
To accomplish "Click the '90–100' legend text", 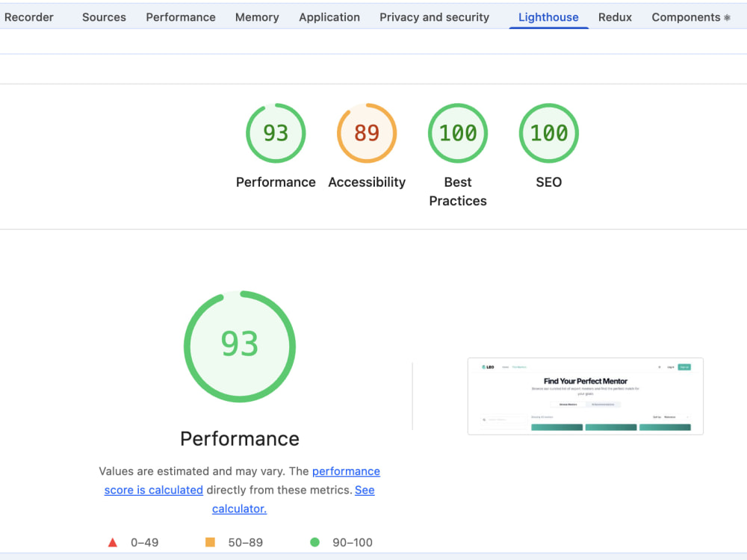I will (x=353, y=542).
